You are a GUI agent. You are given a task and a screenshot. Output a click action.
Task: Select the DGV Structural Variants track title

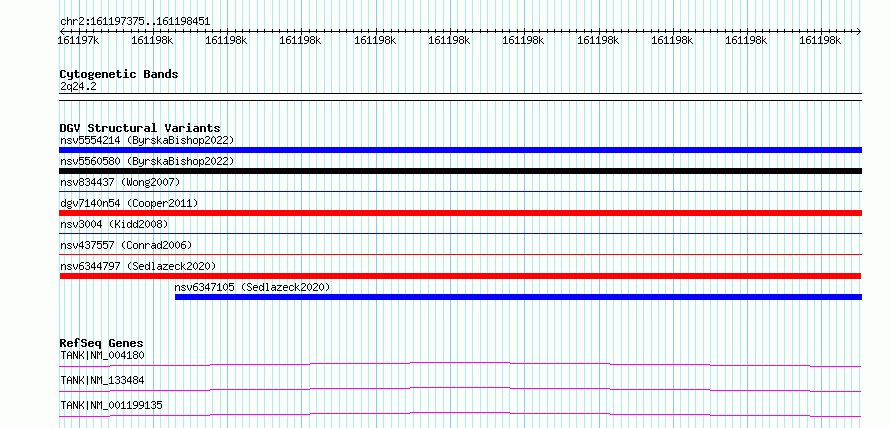(x=140, y=128)
